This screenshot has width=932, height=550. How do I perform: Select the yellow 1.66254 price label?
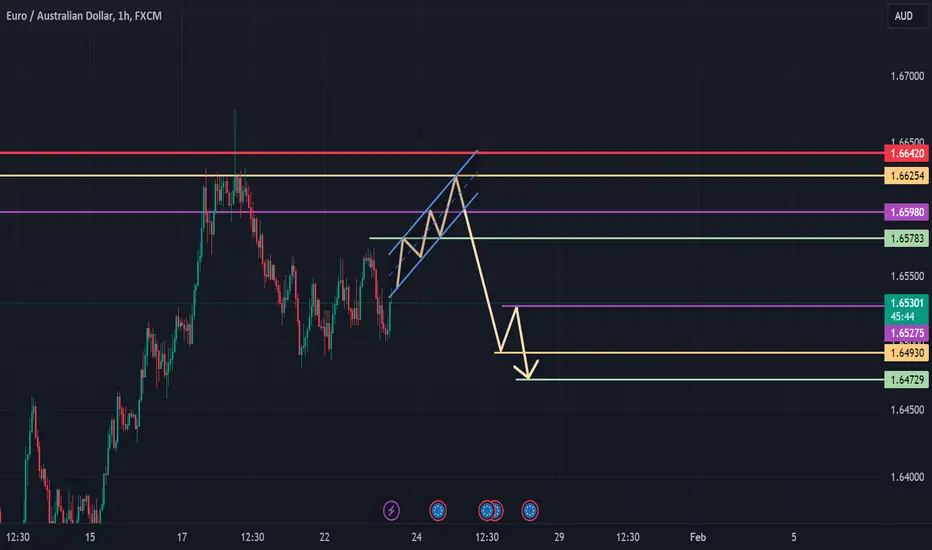pyautogui.click(x=906, y=176)
